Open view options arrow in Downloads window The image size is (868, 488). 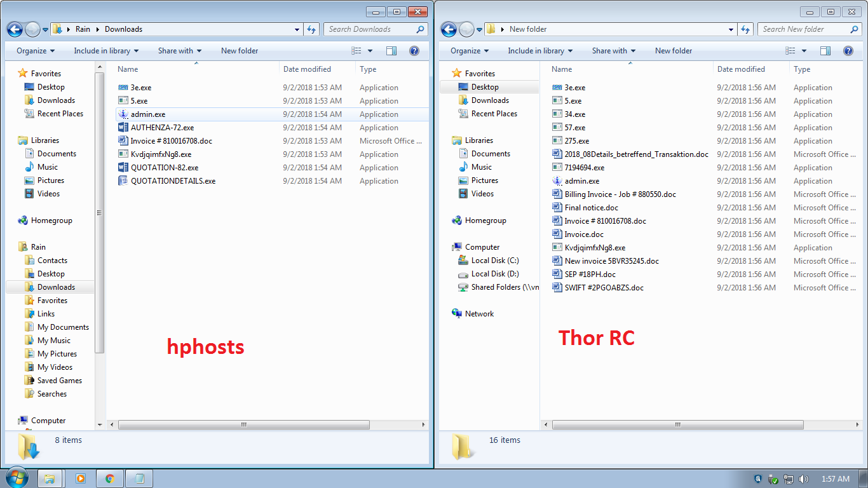[x=370, y=51]
